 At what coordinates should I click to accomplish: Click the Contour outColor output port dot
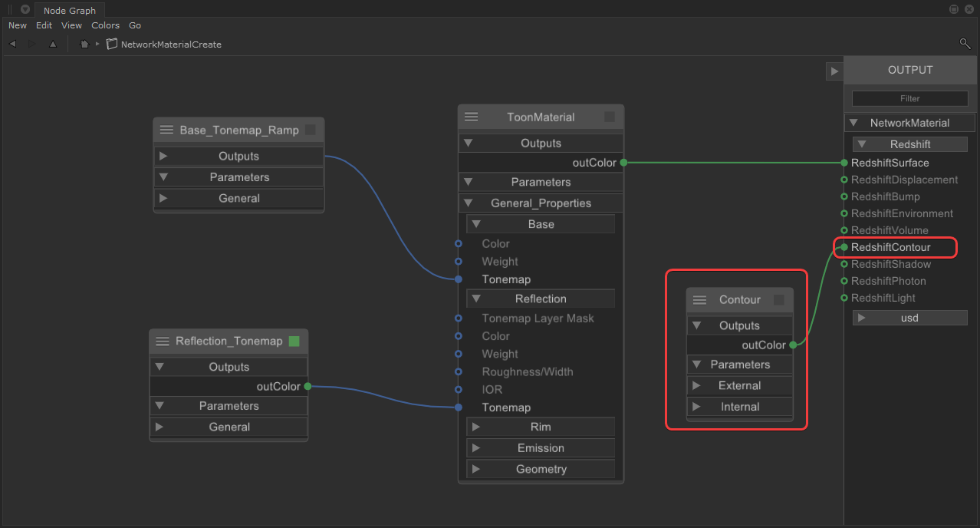click(x=793, y=345)
